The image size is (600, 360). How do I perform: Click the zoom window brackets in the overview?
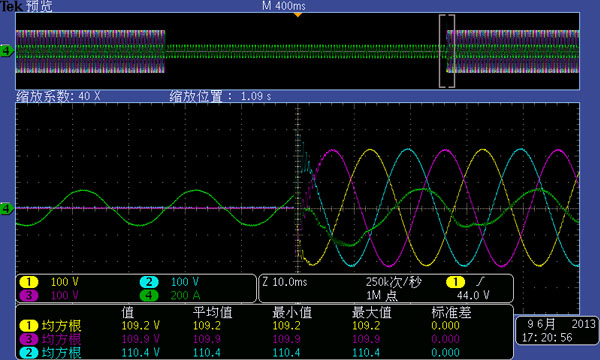447,51
